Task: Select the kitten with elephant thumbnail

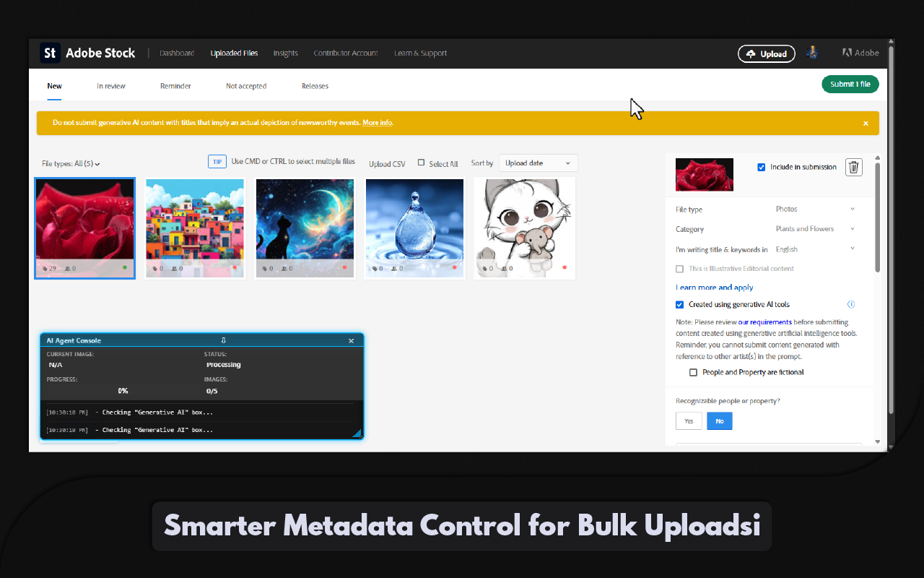Action: (x=525, y=228)
